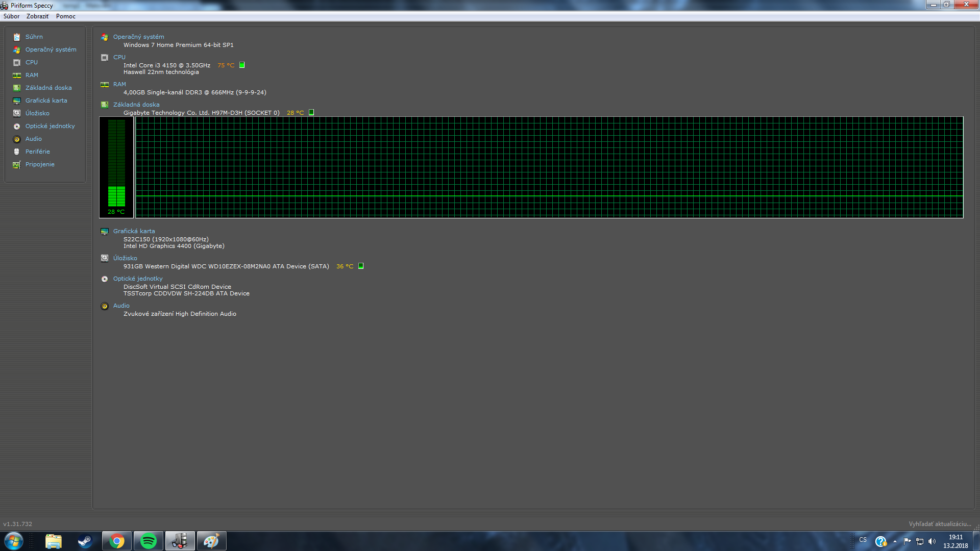Click the Pripojenie network icon in sidebar

point(17,165)
